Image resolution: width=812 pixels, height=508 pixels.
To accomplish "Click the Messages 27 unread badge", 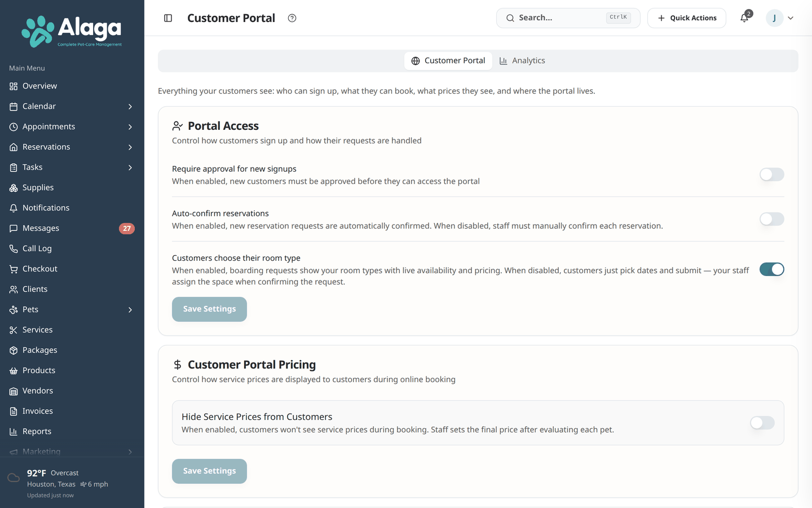I will point(127,229).
